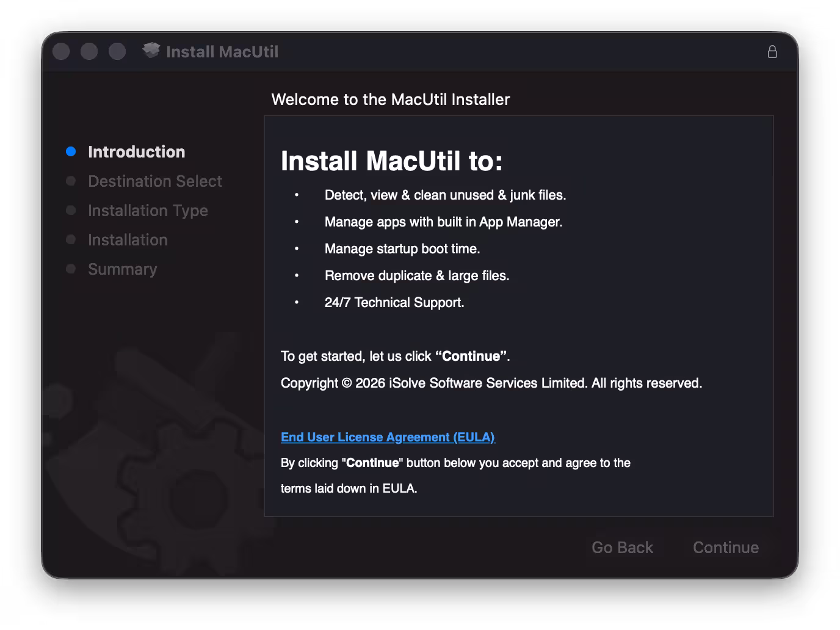Click the "To get started" instruction line
Image resolution: width=840 pixels, height=630 pixels.
tap(396, 357)
